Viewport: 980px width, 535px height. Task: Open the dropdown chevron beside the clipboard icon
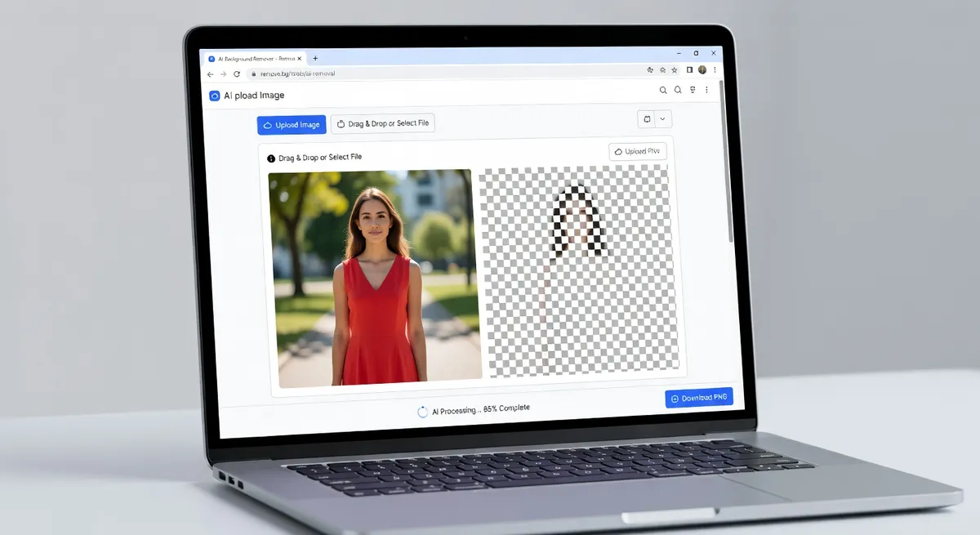click(662, 119)
